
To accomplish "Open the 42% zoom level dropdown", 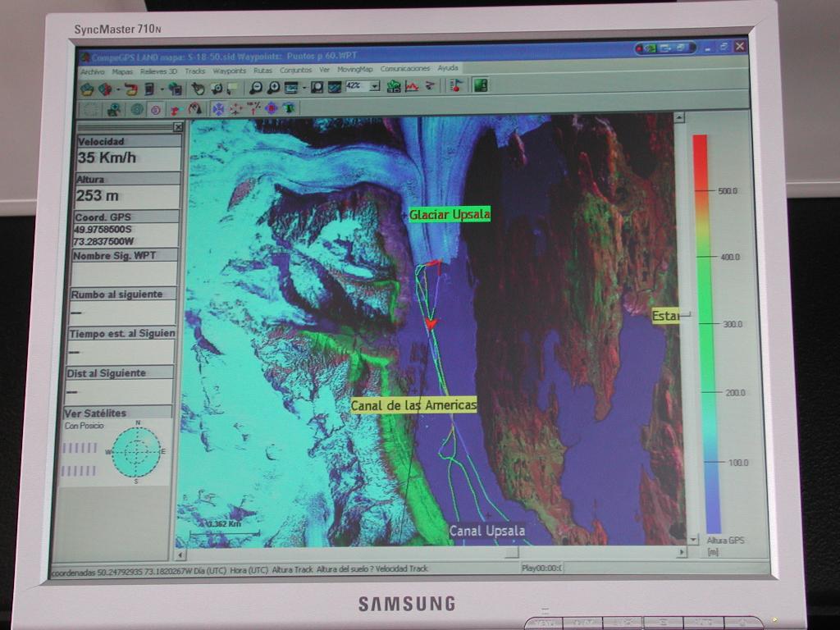I will point(375,86).
